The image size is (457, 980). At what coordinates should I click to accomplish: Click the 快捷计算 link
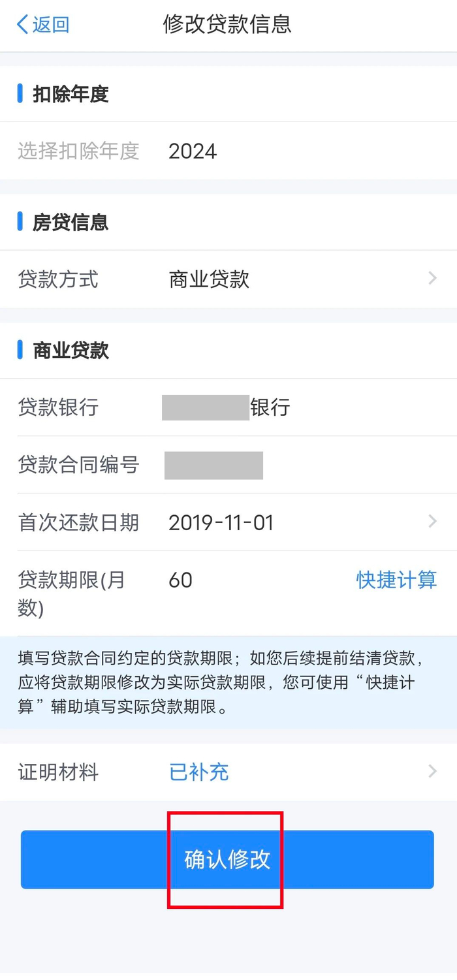click(x=396, y=580)
